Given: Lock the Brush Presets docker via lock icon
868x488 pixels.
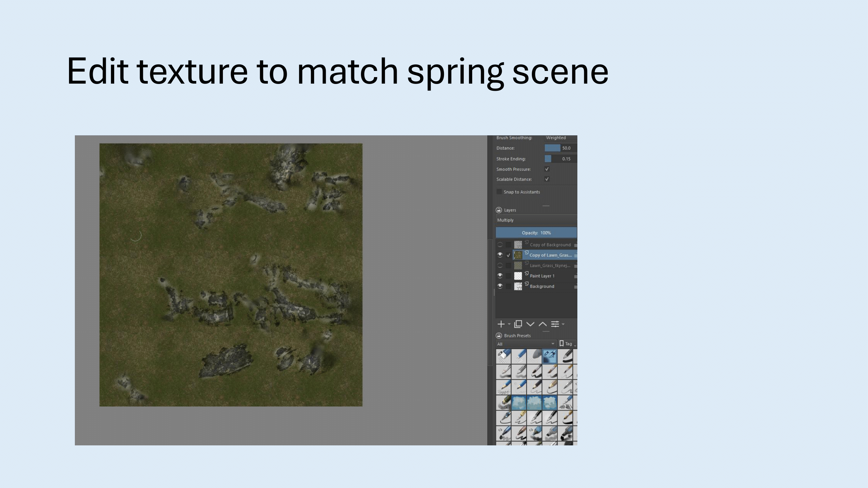Looking at the screenshot, I should tap(499, 336).
